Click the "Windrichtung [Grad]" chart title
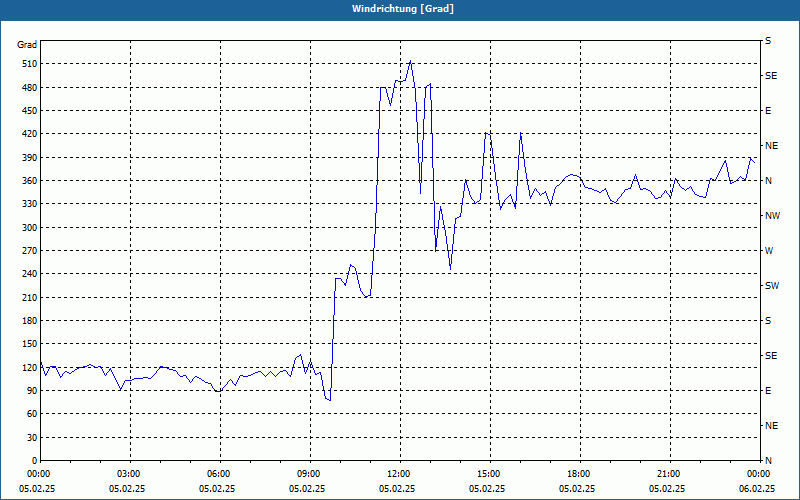 click(403, 9)
